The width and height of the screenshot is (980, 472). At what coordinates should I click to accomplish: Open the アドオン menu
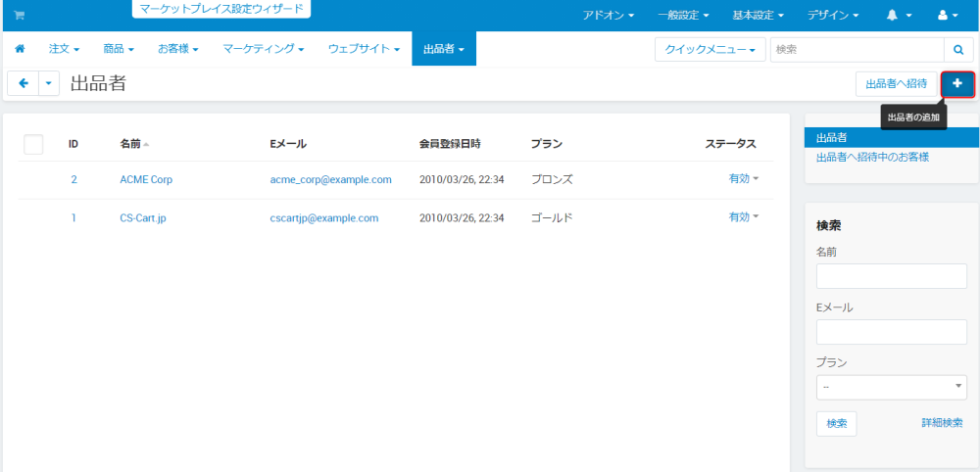coord(609,16)
